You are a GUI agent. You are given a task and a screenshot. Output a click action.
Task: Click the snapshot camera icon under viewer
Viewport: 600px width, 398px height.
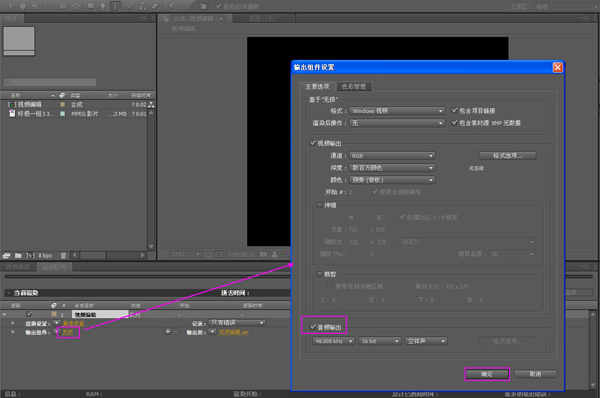tap(264, 254)
